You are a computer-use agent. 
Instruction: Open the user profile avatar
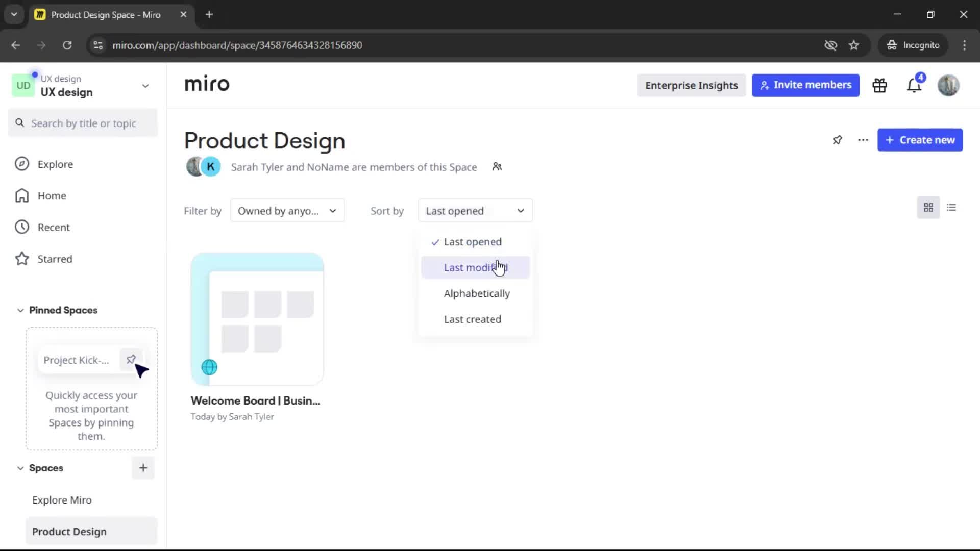[948, 85]
